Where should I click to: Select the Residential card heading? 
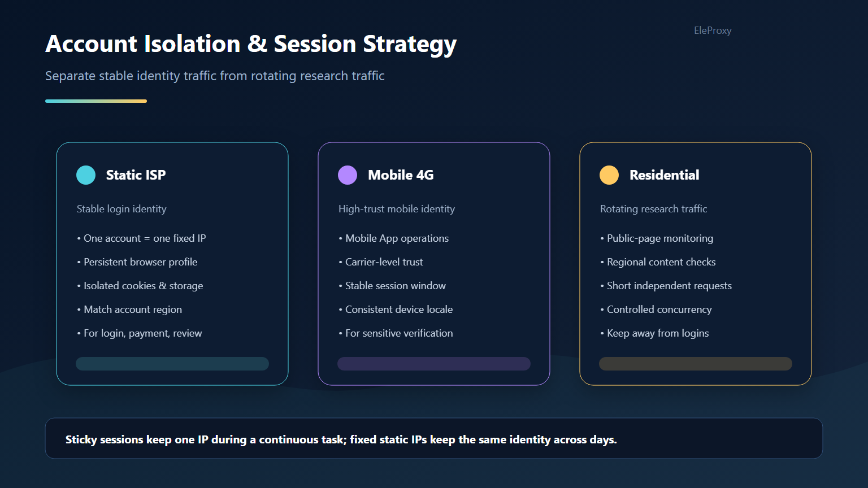click(665, 175)
